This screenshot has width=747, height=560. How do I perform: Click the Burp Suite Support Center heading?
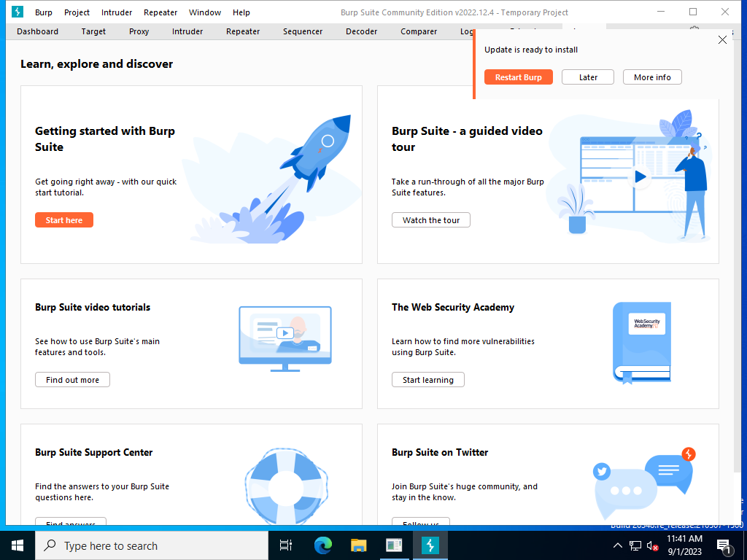click(94, 452)
